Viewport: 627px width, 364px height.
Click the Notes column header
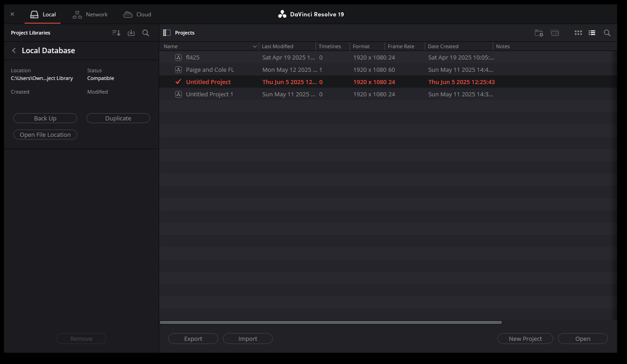coord(503,46)
